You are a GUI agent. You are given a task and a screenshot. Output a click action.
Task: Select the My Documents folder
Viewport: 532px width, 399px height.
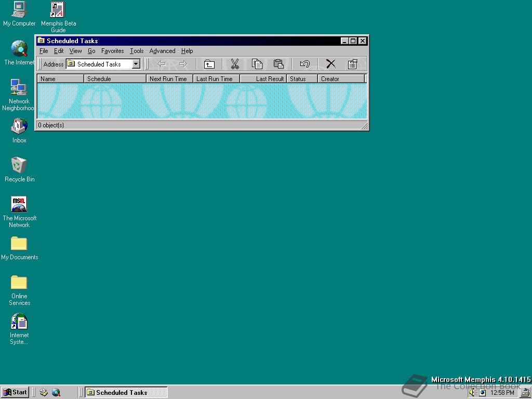[x=19, y=248]
